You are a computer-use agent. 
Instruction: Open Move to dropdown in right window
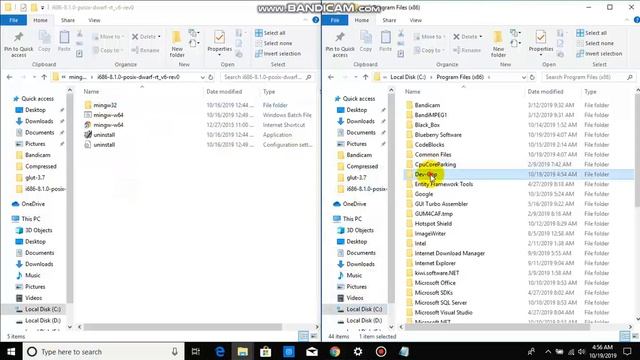point(429,37)
